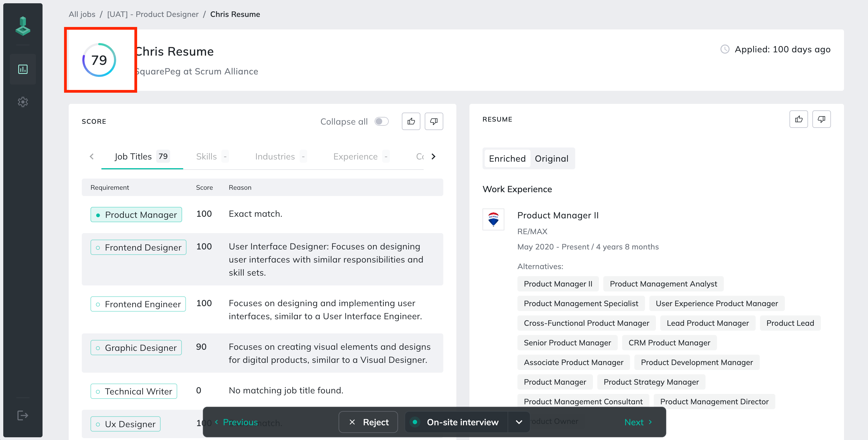The image size is (868, 440).
Task: Click the Product Management Director chip
Action: coord(714,401)
